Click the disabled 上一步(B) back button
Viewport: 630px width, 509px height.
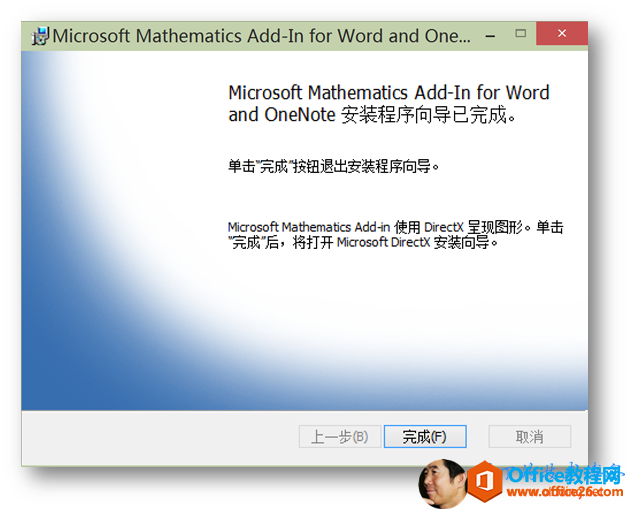click(340, 436)
